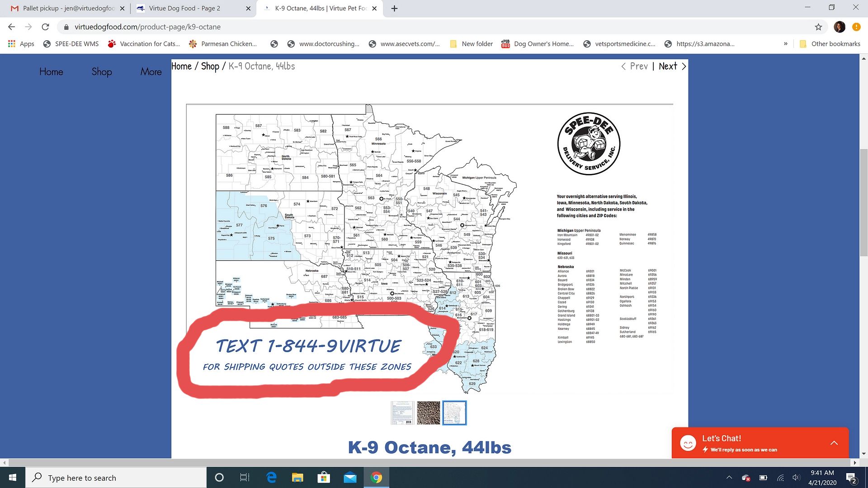Screen dimensions: 868x488
Task: Open the Wi-Fi network tray icon
Action: (x=780, y=478)
